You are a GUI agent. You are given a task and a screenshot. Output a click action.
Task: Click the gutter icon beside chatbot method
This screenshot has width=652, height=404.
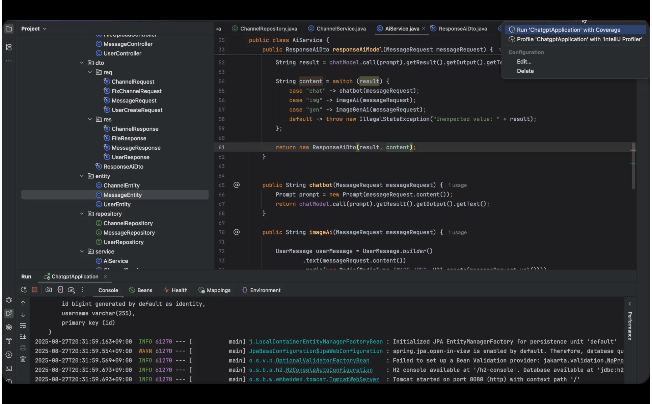tap(237, 185)
